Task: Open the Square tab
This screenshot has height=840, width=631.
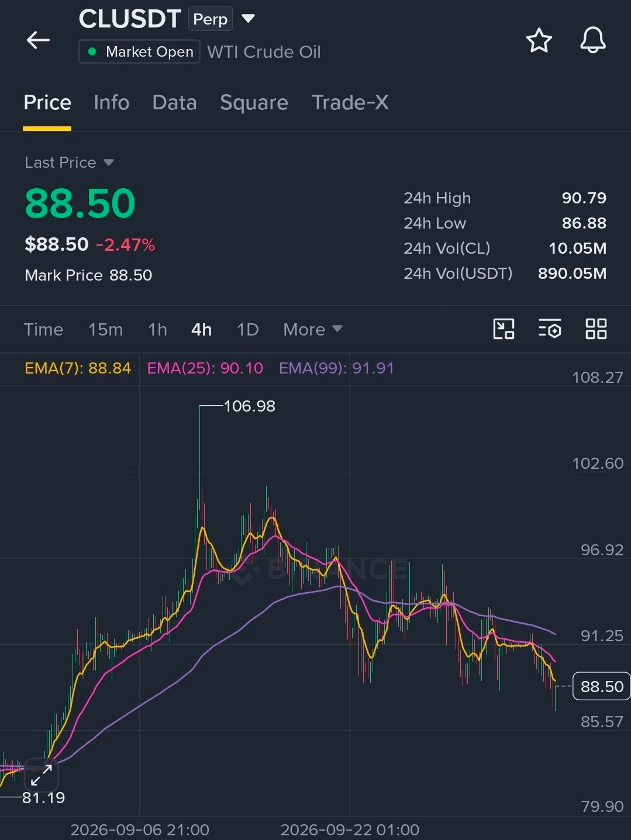Action: coord(254,103)
